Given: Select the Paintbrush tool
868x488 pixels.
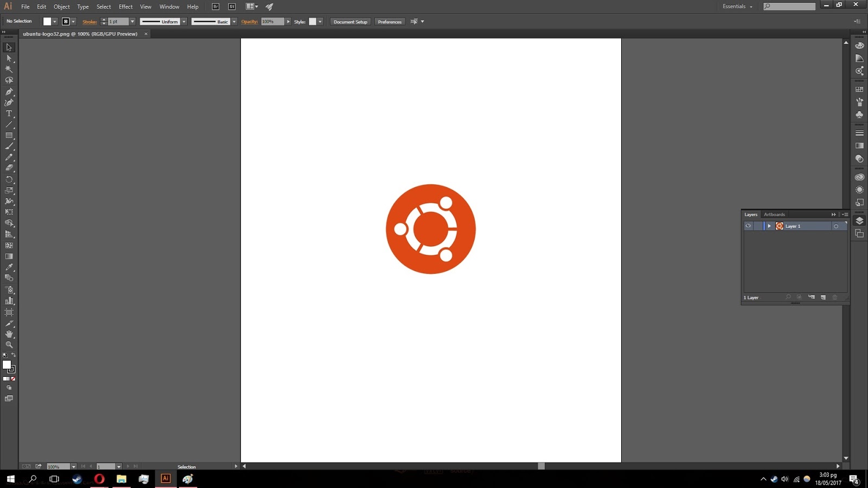Looking at the screenshot, I should (9, 146).
